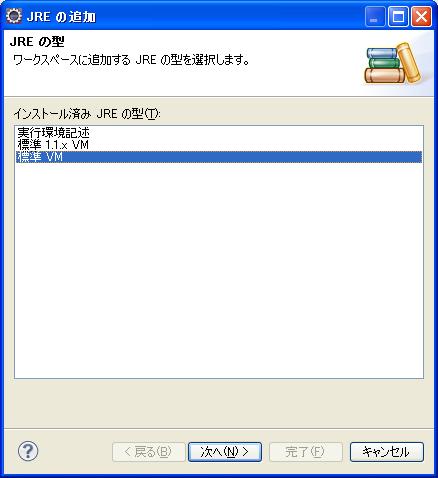Click empty space between help icon and 戻る button
The height and width of the screenshot is (478, 438).
pyautogui.click(x=75, y=452)
